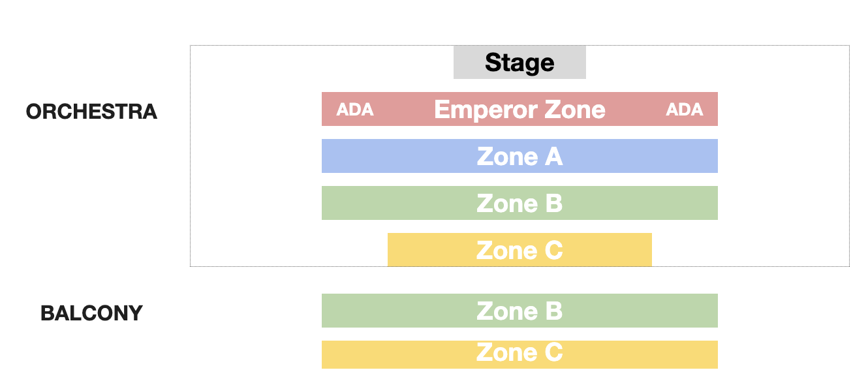
Task: Choose the Emperor Zone section
Action: pos(519,109)
